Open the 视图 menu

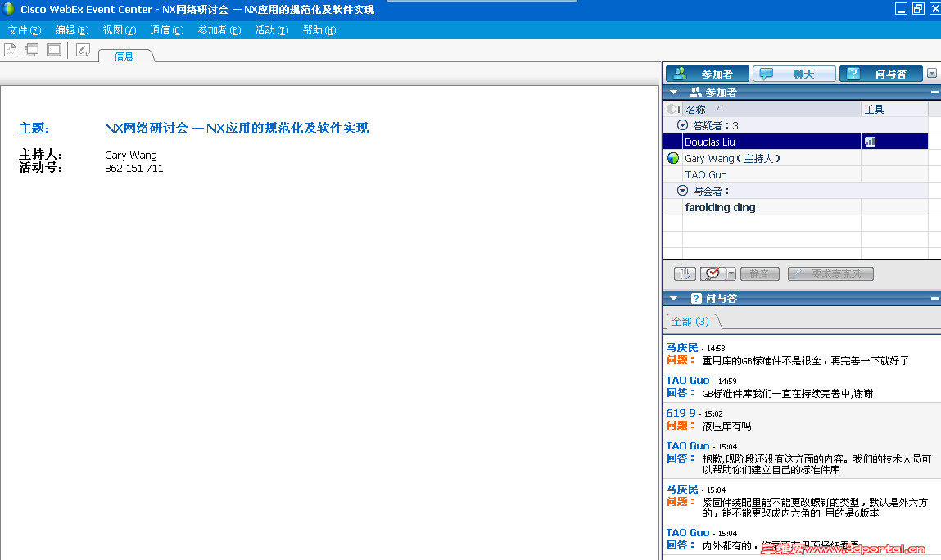pos(119,30)
